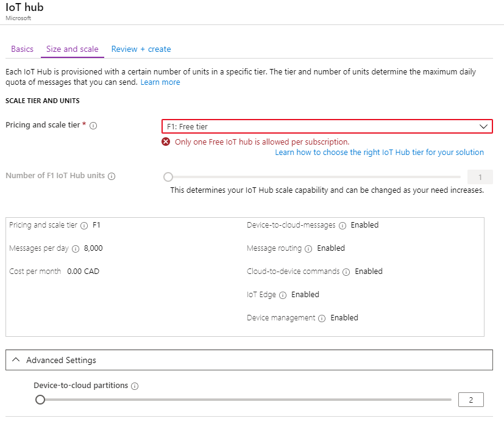Click the F1 IoT Hub units slider handle
The height and width of the screenshot is (421, 504).
pos(168,177)
